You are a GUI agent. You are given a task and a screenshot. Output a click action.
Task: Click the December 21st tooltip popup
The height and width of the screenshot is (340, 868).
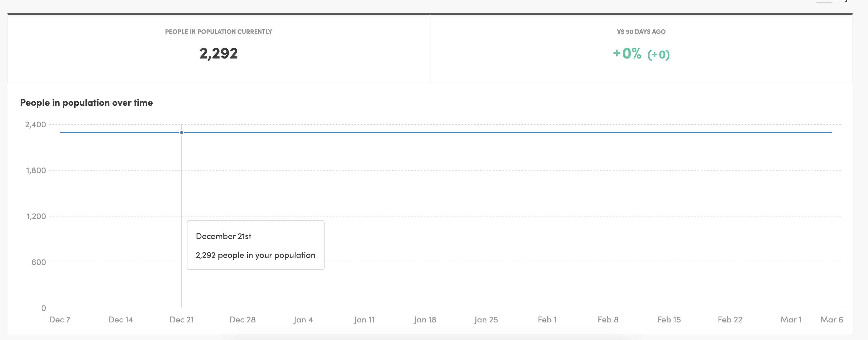click(255, 245)
